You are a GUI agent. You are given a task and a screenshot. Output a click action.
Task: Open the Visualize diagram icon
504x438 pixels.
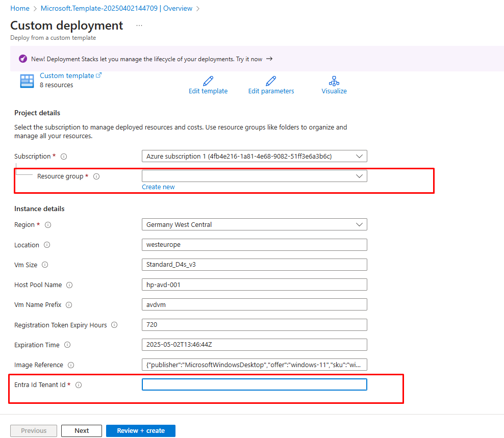(x=334, y=81)
